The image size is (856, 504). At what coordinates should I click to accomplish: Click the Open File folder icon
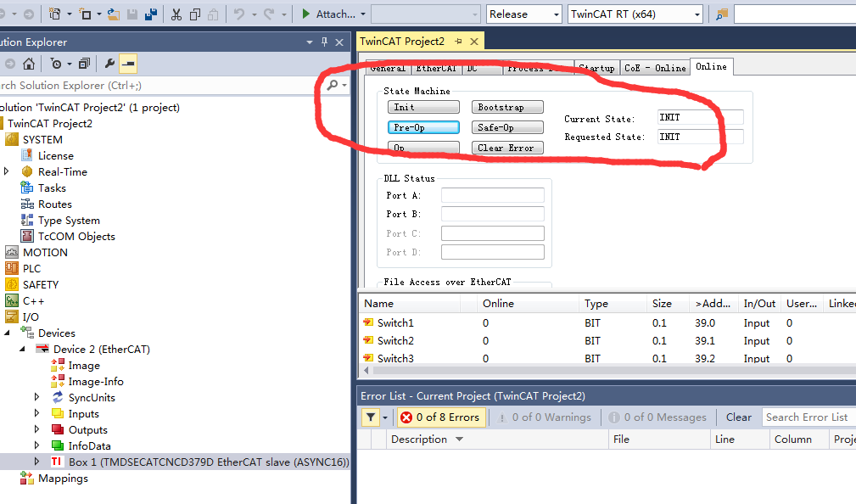tap(113, 14)
